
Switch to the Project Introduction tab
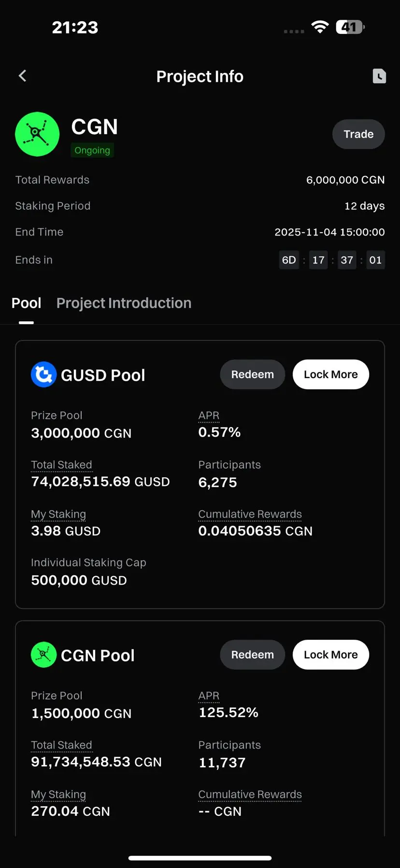[x=124, y=303]
